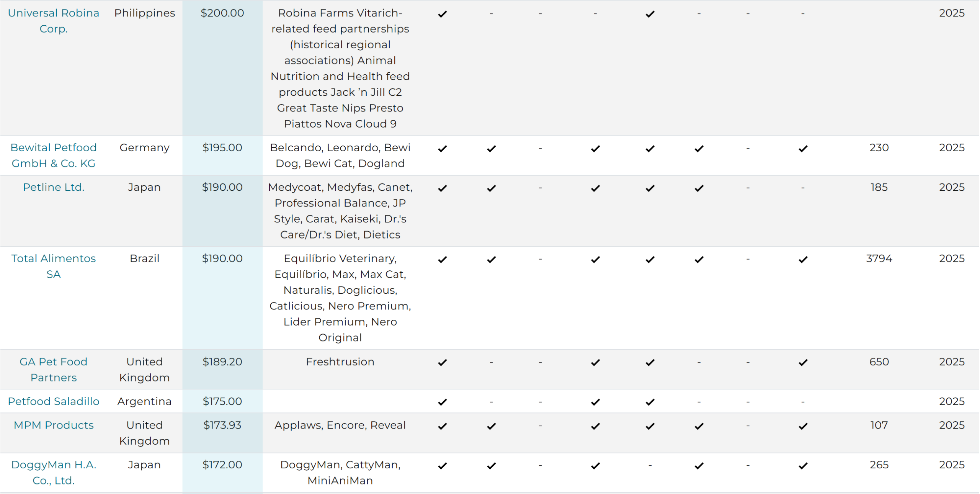Screen dimensions: 980x494
Task: Open Bewital Petfood GmbH & Co. KG link
Action: click(54, 155)
